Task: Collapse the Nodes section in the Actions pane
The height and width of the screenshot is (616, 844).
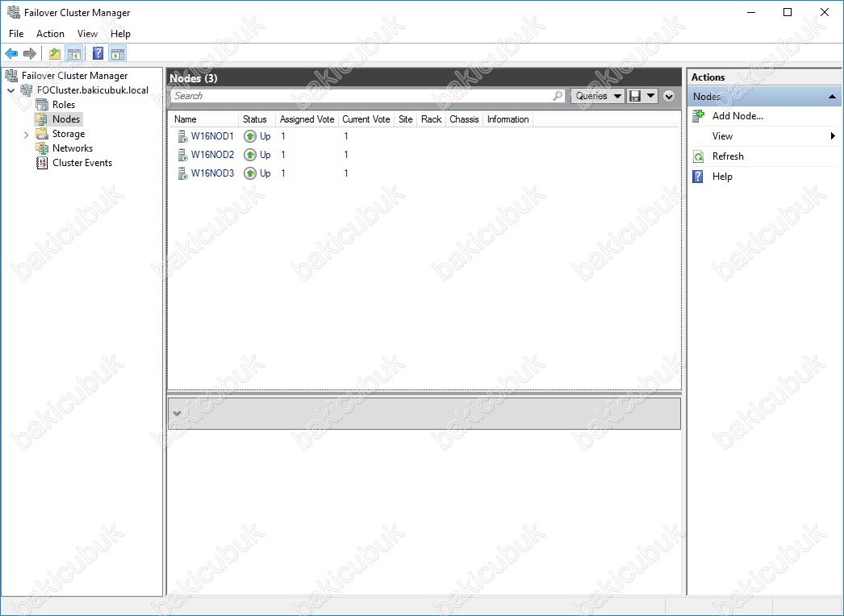Action: 832,97
